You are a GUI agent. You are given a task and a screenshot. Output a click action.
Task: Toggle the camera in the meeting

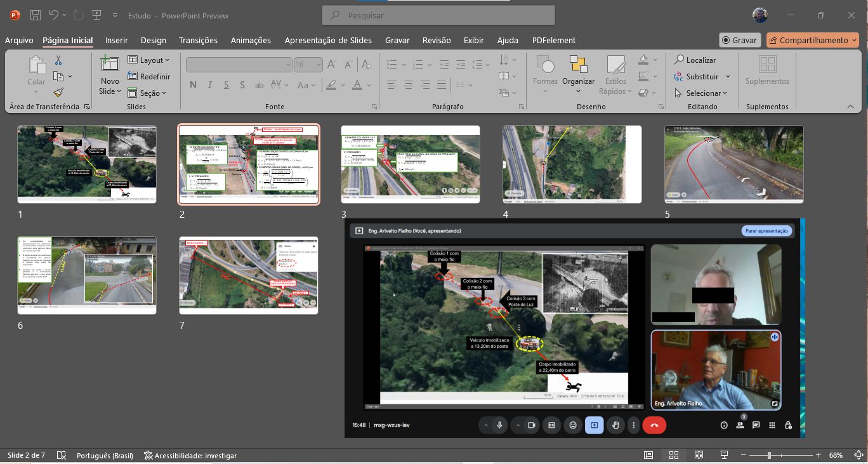[x=532, y=425]
